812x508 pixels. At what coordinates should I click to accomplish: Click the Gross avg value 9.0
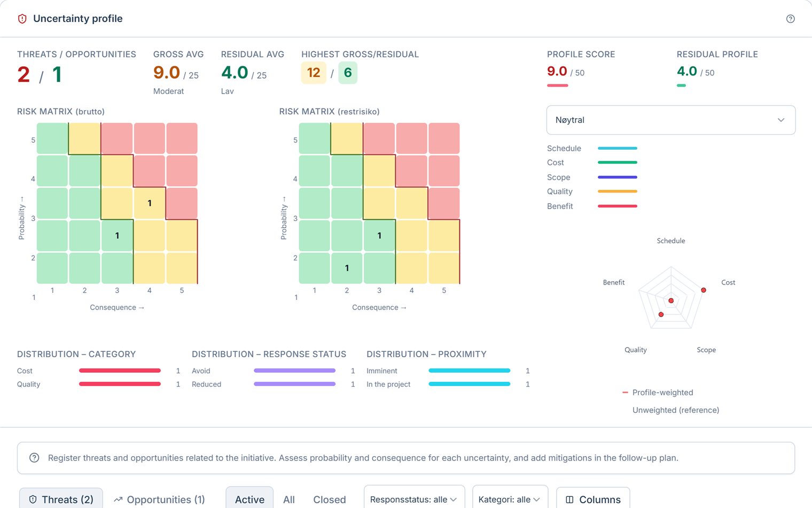point(167,73)
